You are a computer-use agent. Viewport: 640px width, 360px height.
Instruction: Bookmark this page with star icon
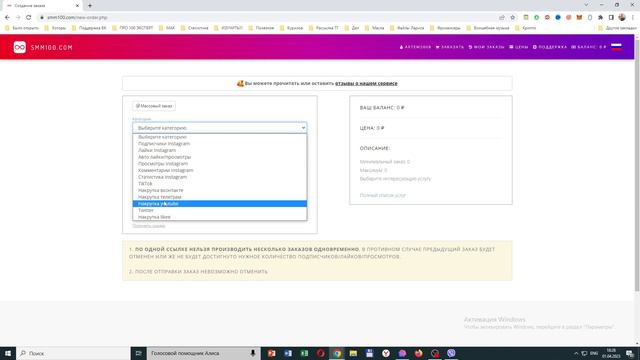point(513,18)
